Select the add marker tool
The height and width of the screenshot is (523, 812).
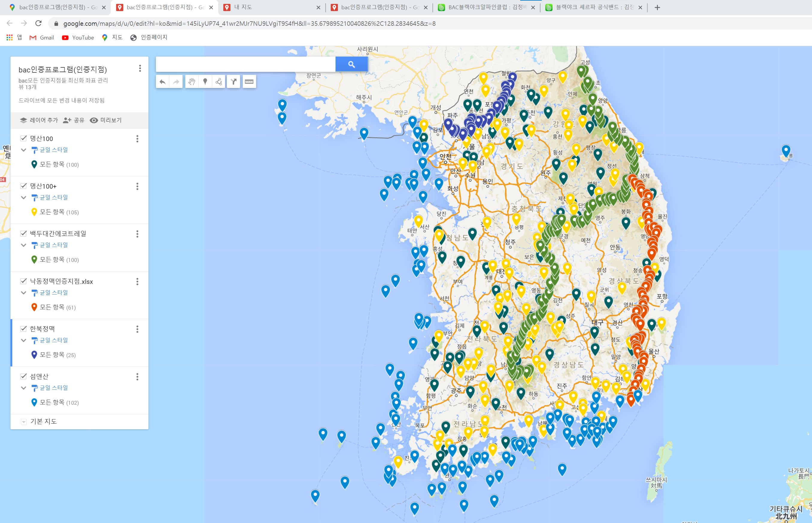click(205, 82)
